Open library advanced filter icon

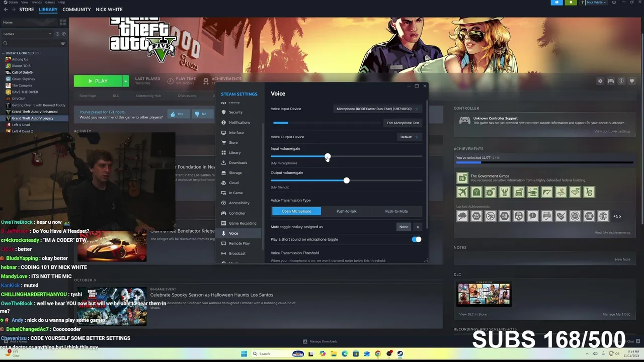(x=63, y=43)
